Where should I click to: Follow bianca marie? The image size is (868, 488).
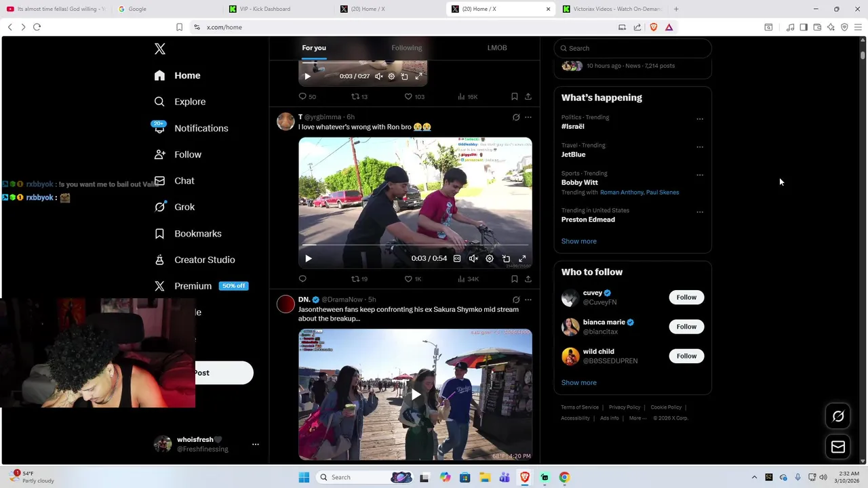click(686, 327)
